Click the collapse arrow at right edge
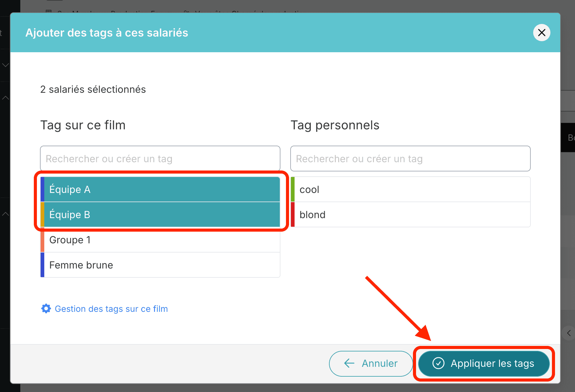The image size is (575, 392). [x=569, y=333]
